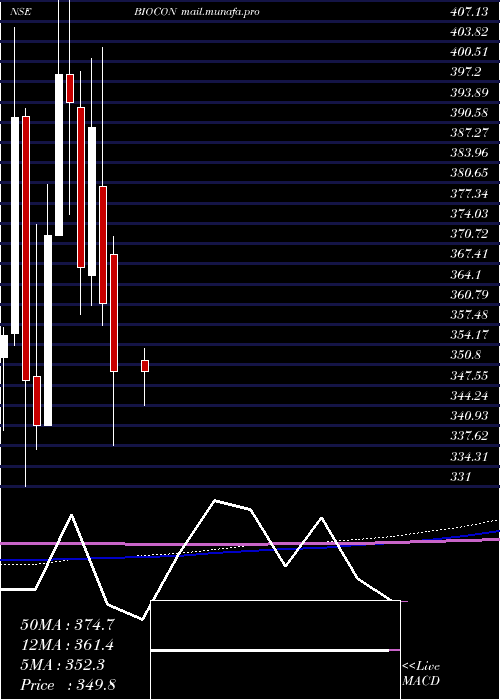Viewport: 500px width, 700px height.
Task: Click the 12MA : 361.4 value
Action: pos(67,645)
